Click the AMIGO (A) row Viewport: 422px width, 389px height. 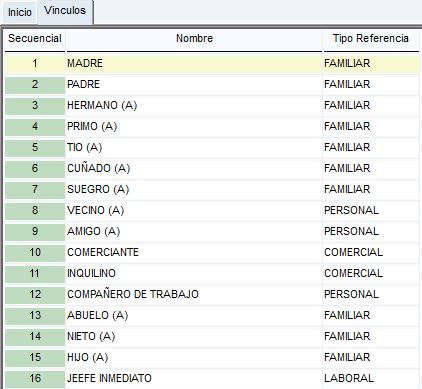pos(212,231)
